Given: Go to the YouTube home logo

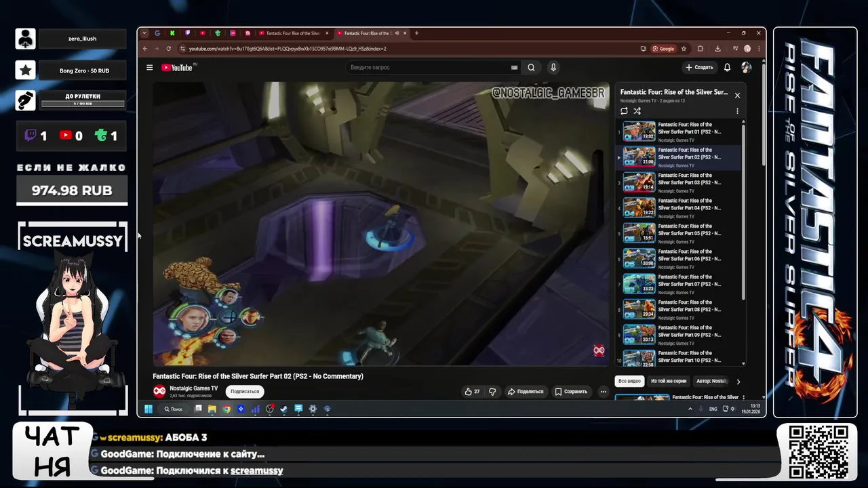Looking at the screenshot, I should point(177,67).
